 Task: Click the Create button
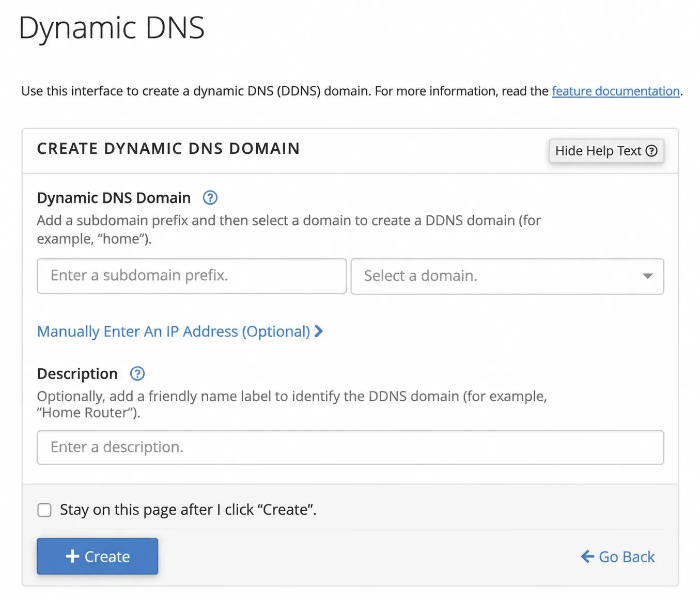point(97,556)
